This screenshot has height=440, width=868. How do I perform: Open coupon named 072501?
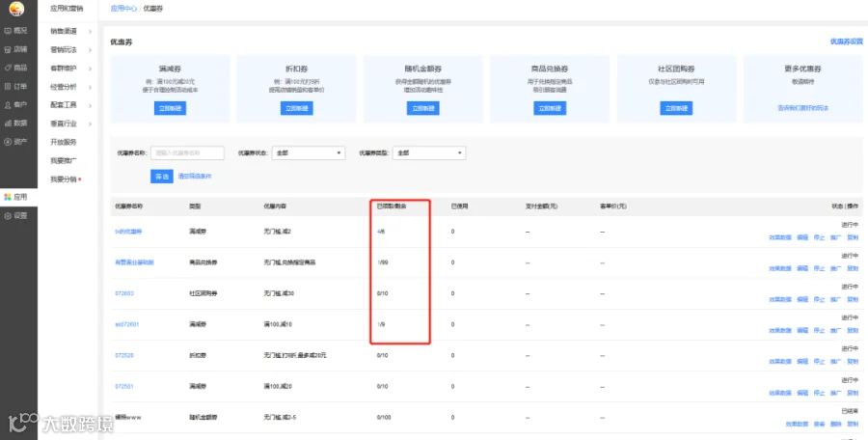(x=124, y=386)
